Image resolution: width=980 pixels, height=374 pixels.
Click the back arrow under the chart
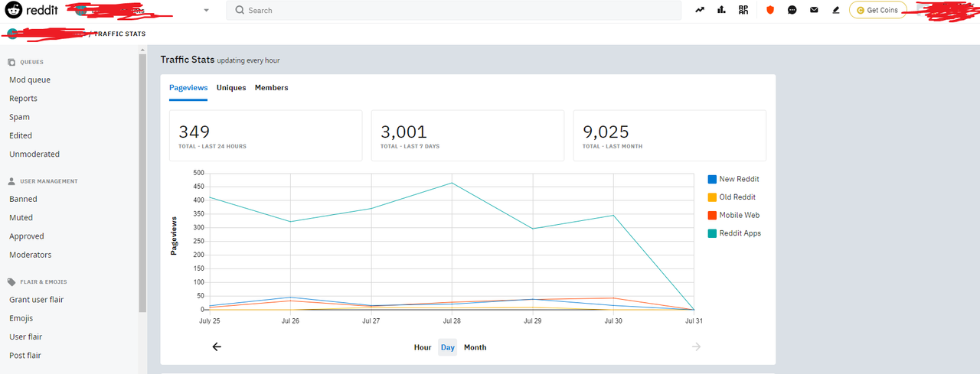tap(217, 346)
